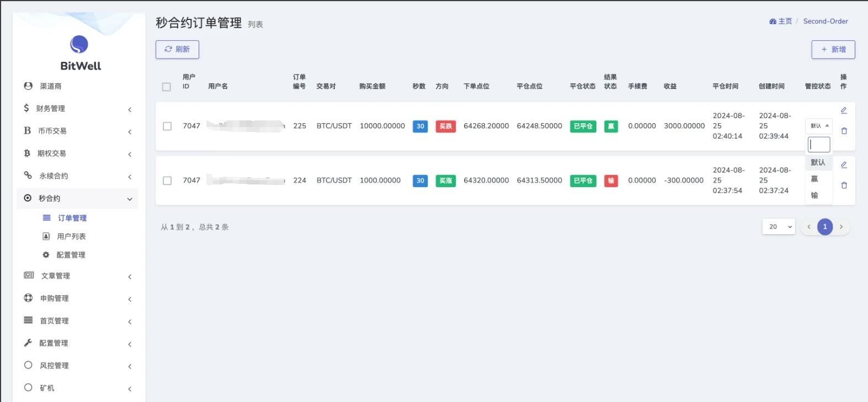Click the 配置管理 gear icon under 秒合约
This screenshot has height=402, width=868.
[x=46, y=255]
